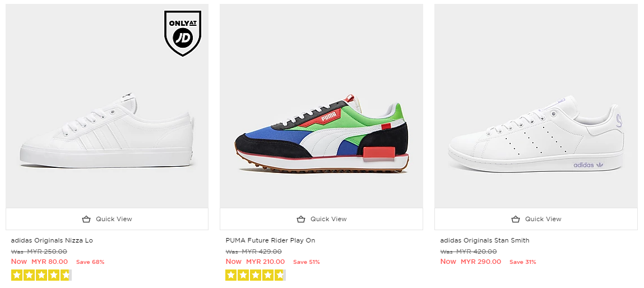
Task: Open the adidas Originals Stan Smith link
Action: [x=484, y=240]
